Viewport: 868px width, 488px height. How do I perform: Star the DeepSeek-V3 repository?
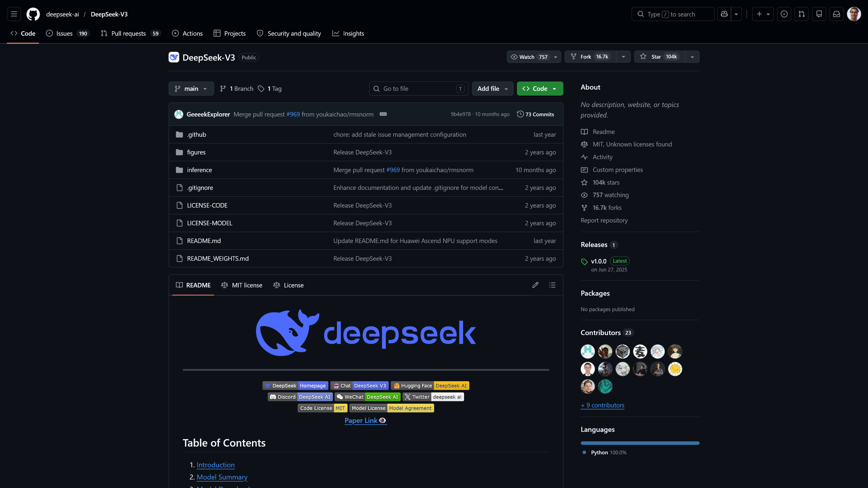(659, 57)
